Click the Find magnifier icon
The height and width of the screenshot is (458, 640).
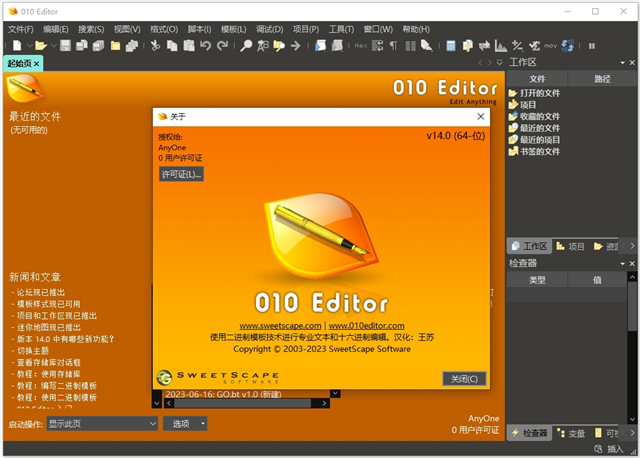(x=248, y=45)
